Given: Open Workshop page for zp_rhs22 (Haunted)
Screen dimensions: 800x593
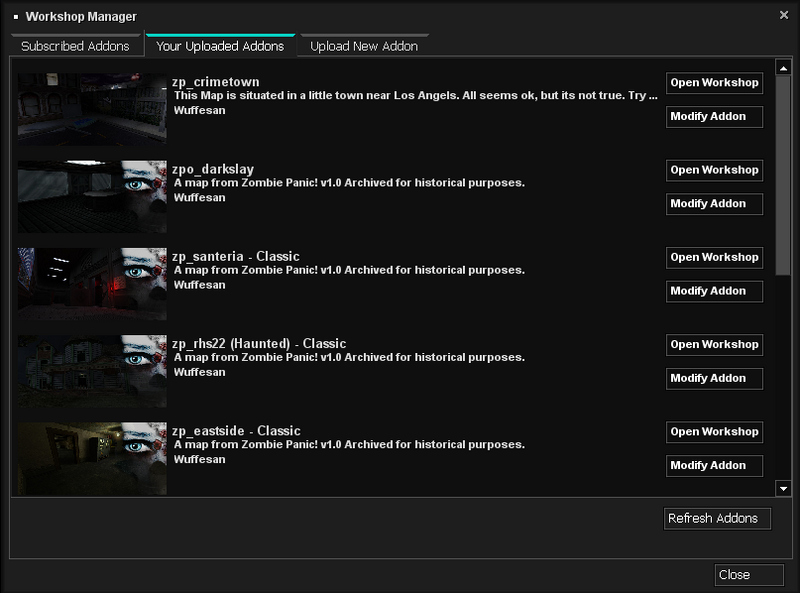Looking at the screenshot, I should (x=714, y=344).
